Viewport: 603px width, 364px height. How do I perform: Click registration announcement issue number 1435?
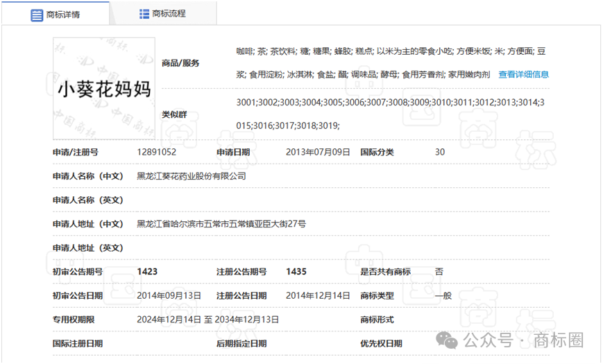coord(296,272)
